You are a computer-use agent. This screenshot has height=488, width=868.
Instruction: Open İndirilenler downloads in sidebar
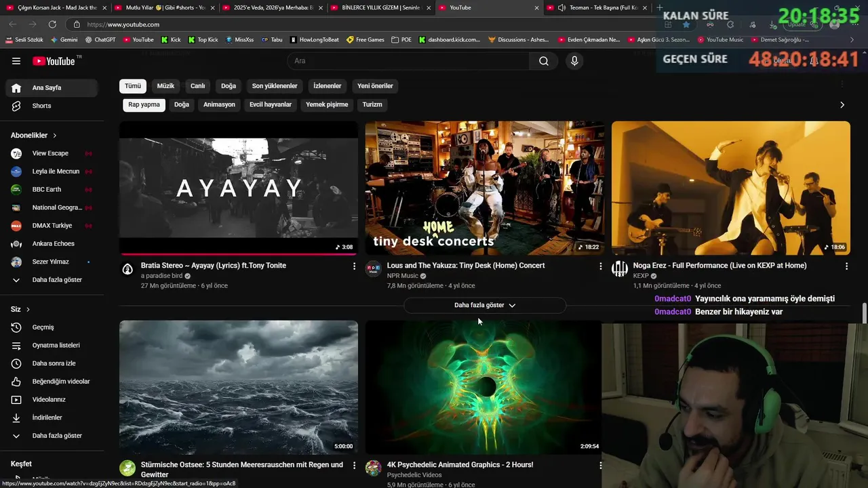[52, 418]
